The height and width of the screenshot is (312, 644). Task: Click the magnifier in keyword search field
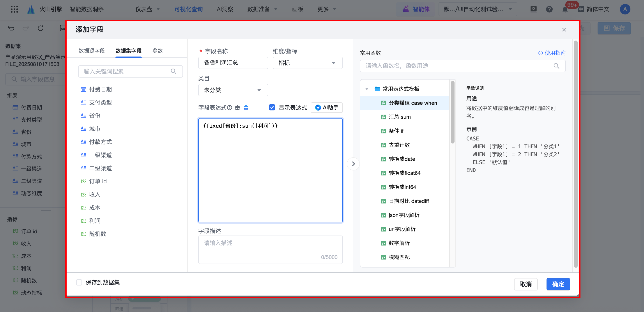[x=173, y=71]
